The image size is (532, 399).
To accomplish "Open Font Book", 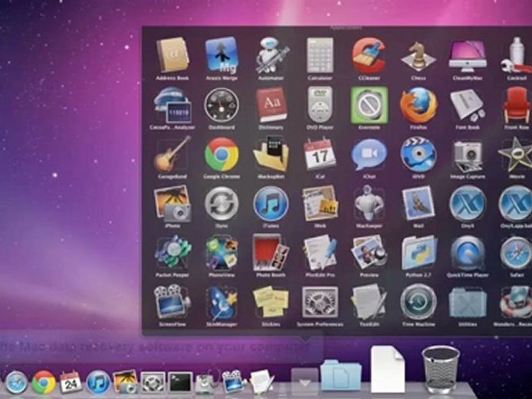I will (x=468, y=105).
